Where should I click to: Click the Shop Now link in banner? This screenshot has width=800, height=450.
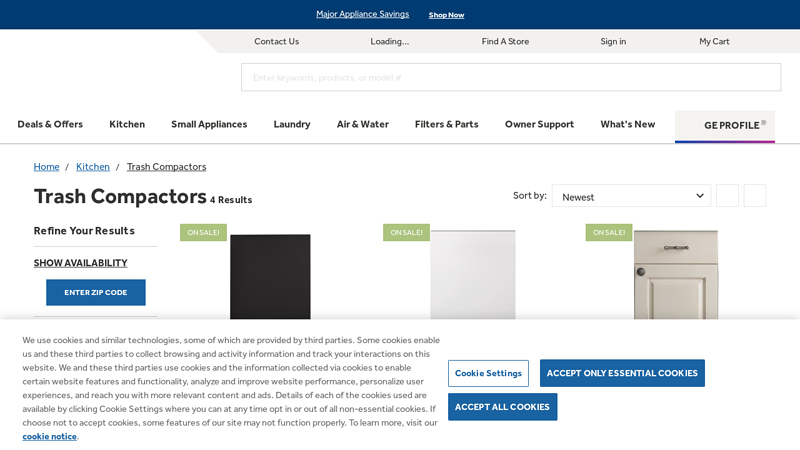pos(446,15)
